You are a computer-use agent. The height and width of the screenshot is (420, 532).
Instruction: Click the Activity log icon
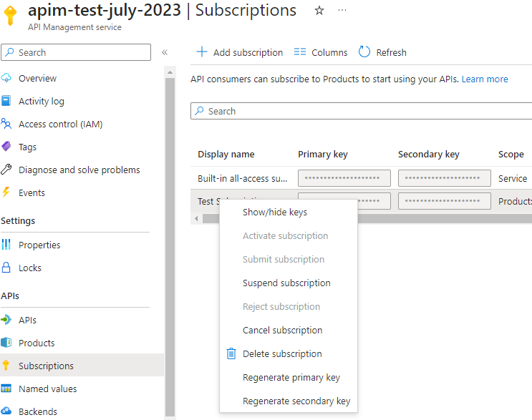[6, 101]
